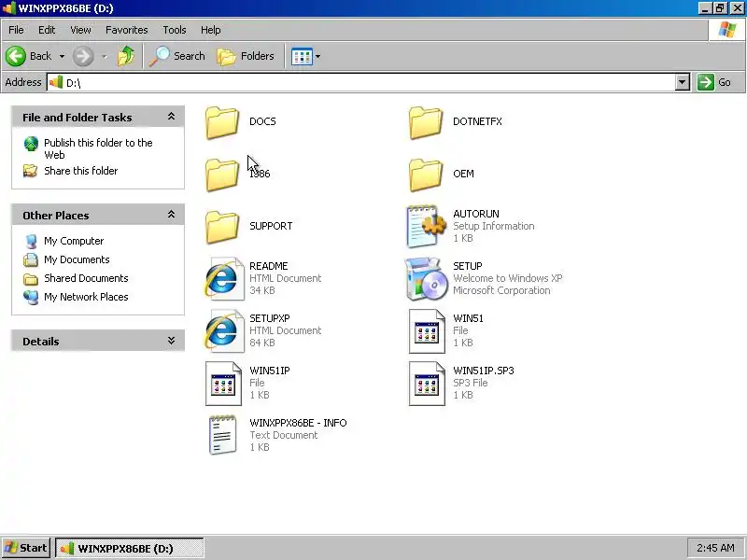This screenshot has height=560, width=747.
Task: Select the DOCS folder icon
Action: 222,122
